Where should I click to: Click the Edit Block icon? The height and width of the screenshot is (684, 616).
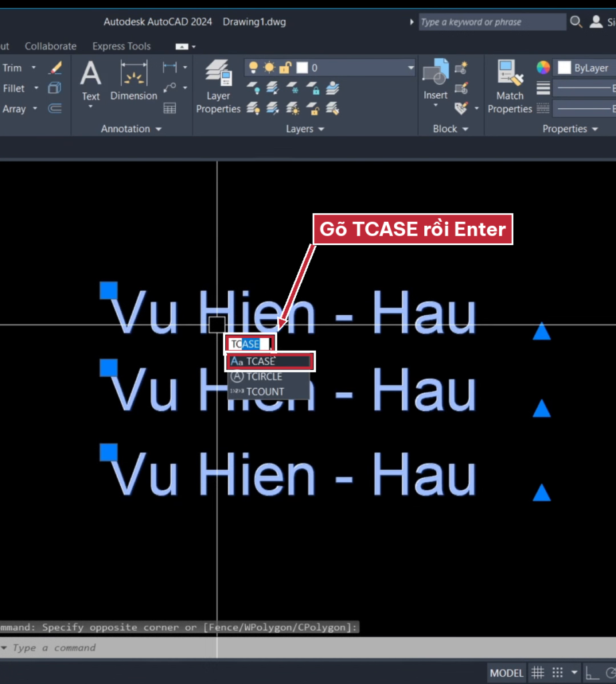[461, 89]
